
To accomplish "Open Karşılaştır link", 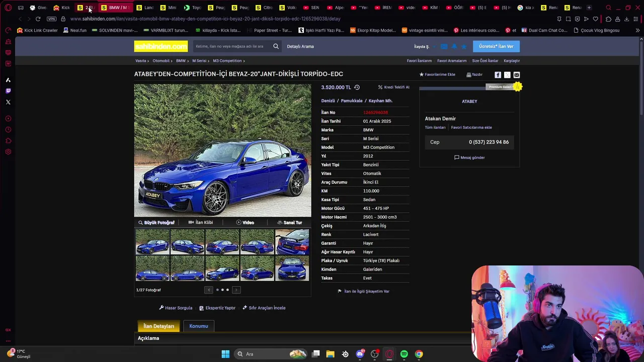I will click(512, 61).
